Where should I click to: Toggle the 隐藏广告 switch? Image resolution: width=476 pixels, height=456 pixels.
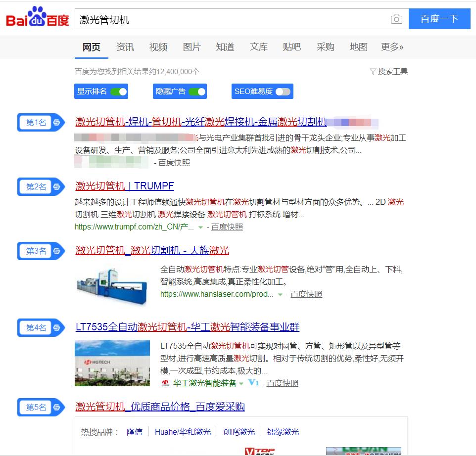(197, 91)
